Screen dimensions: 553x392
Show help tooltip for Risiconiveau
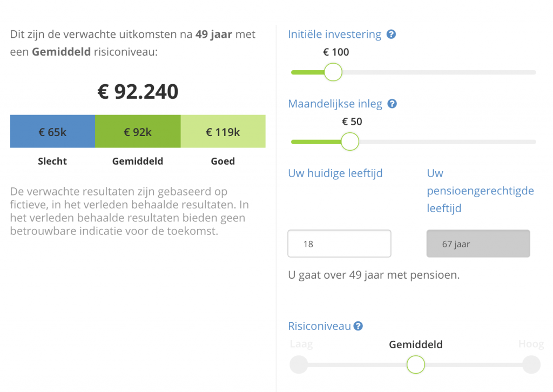coord(358,326)
